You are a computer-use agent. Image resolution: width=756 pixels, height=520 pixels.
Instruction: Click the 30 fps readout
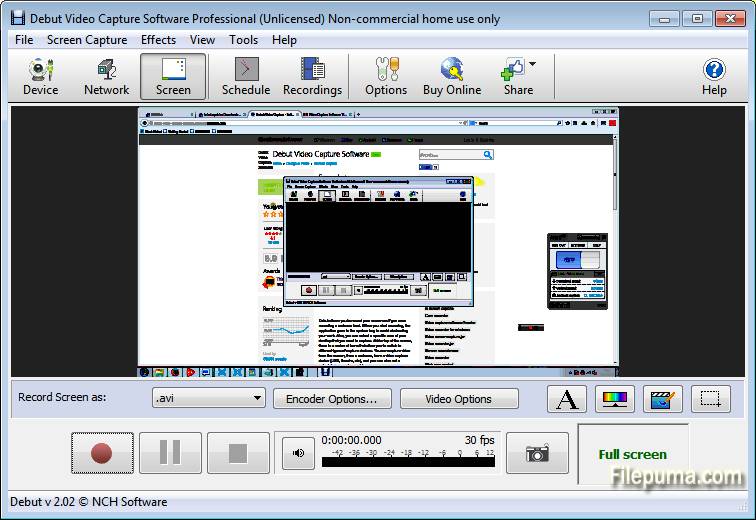tap(479, 440)
